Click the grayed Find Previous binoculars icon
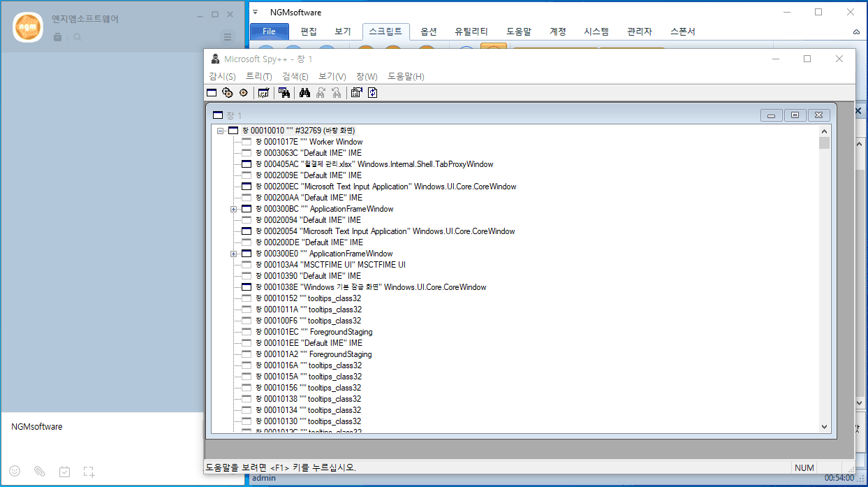Image resolution: width=868 pixels, height=487 pixels. [337, 92]
